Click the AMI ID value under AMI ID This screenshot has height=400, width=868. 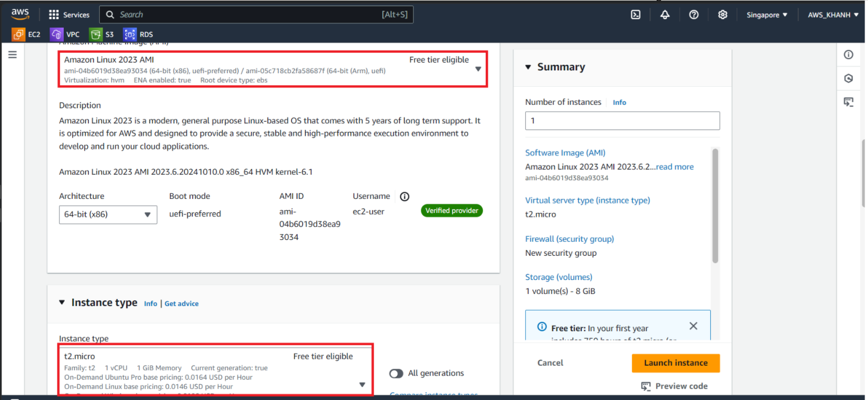point(309,224)
